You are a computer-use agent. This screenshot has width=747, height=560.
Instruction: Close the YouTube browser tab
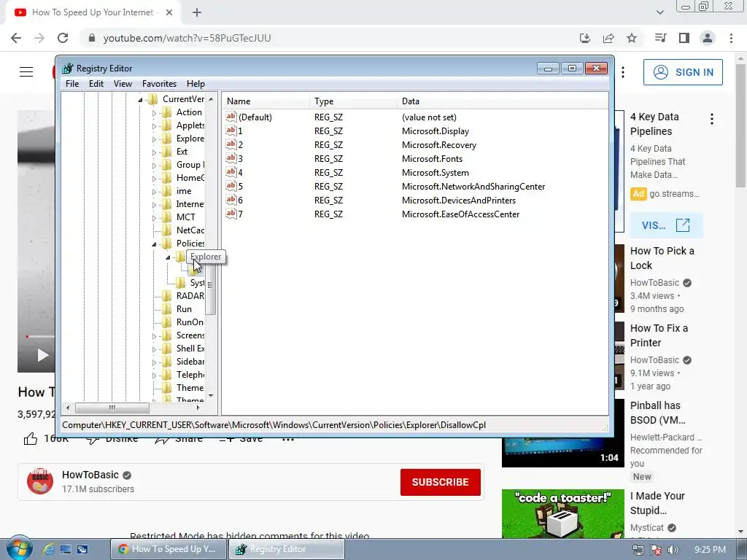pos(169,13)
